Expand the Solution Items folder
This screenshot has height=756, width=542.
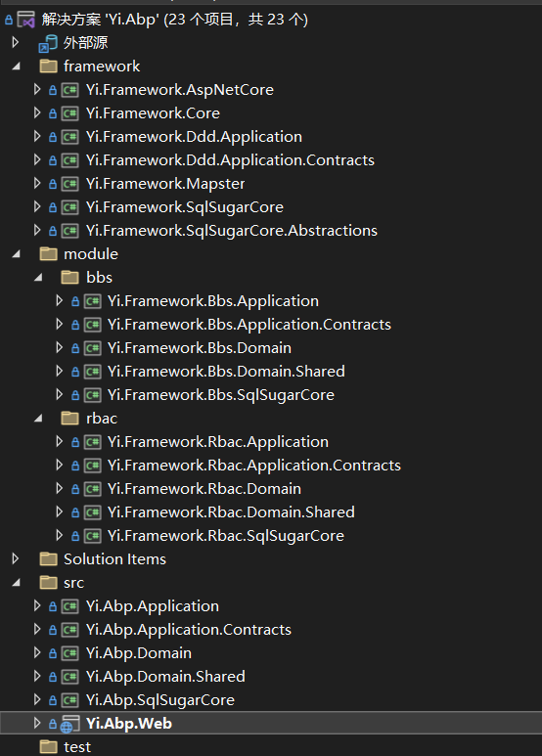coord(16,558)
